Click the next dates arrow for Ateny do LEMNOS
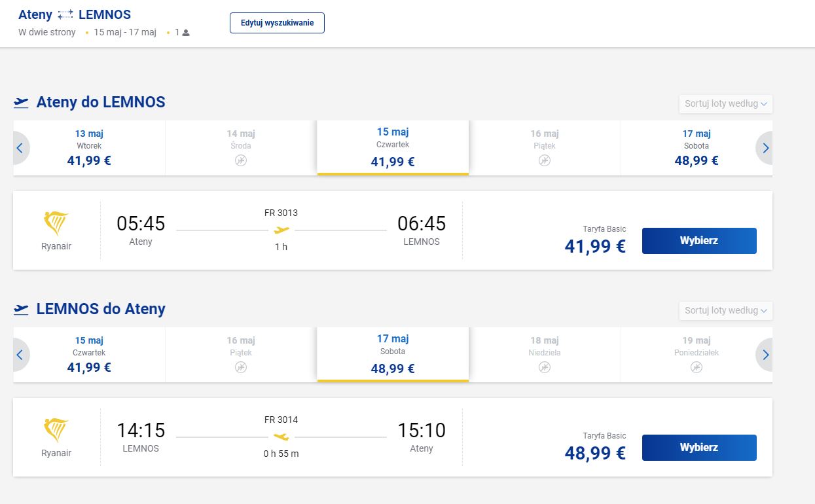 tap(765, 148)
